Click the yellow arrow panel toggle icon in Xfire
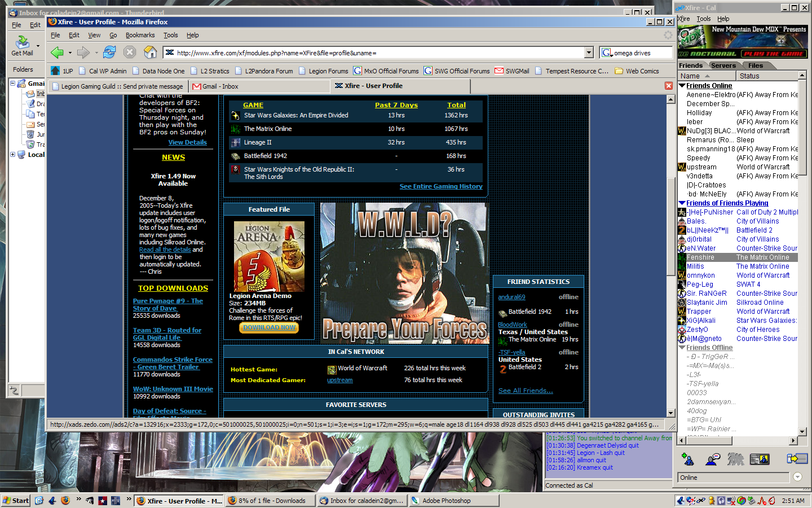This screenshot has width=812, height=508. [797, 458]
